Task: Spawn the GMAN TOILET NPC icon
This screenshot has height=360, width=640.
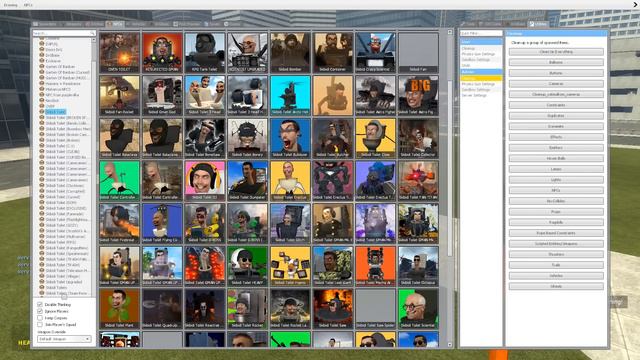Action: pos(120,53)
